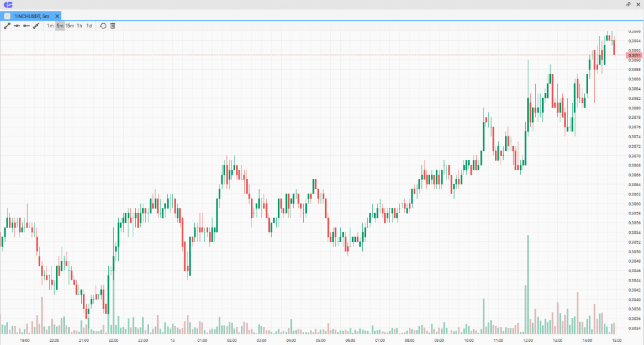Switch timeframe to 15m
Screen dimensions: 644x345
70,26
